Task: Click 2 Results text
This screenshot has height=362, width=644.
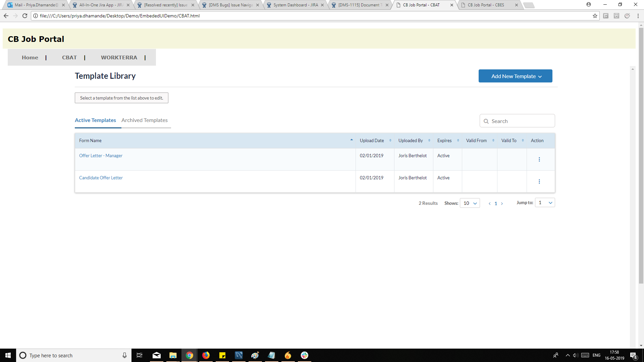Action: tap(428, 203)
